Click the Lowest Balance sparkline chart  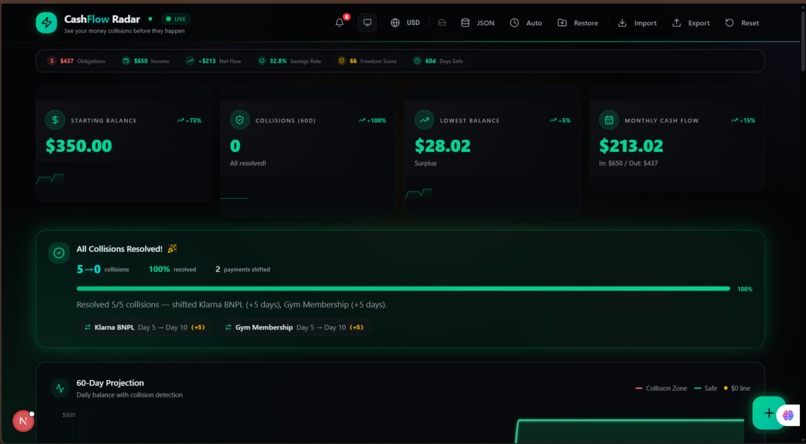pos(419,193)
